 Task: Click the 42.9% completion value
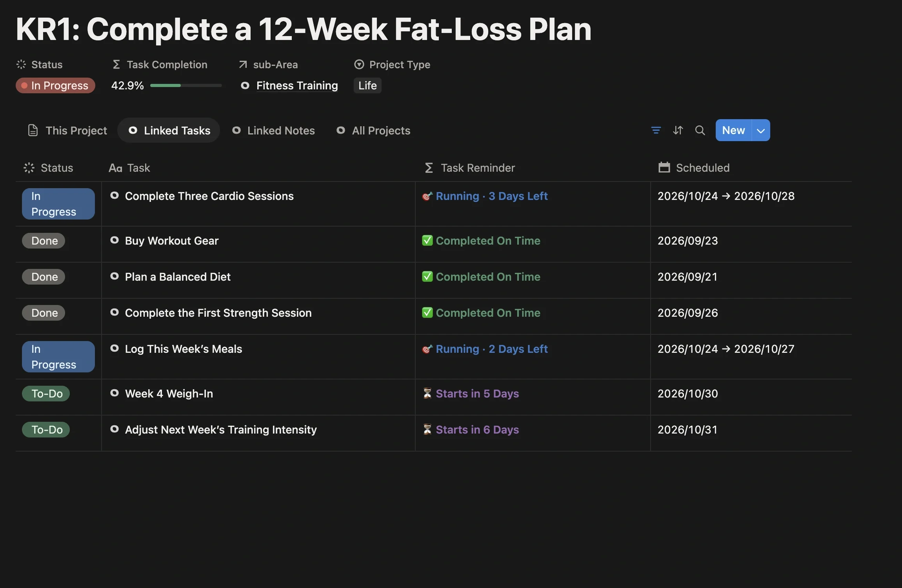point(127,85)
